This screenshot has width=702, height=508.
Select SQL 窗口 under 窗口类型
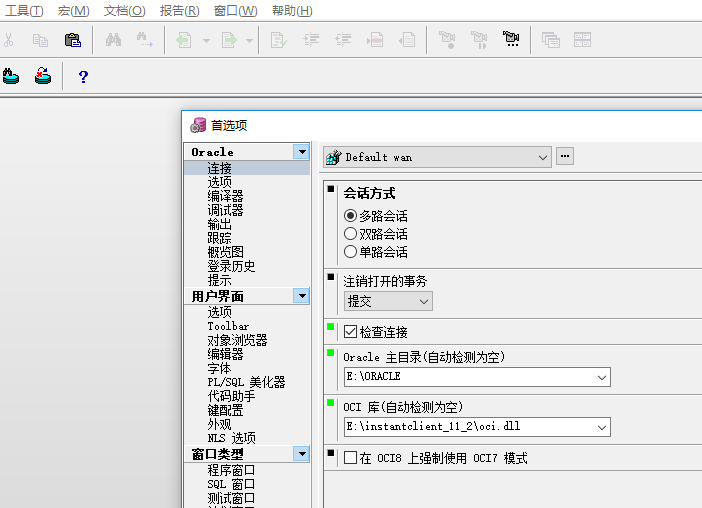coord(231,484)
